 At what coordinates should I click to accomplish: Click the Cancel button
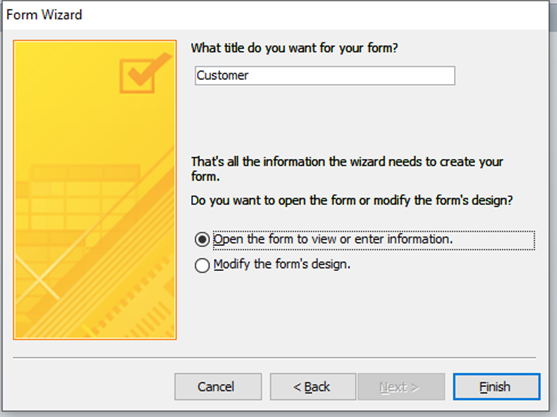218,386
